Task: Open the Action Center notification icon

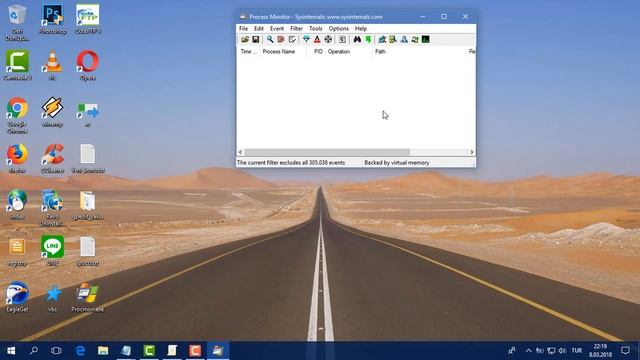Action: pyautogui.click(x=625, y=351)
